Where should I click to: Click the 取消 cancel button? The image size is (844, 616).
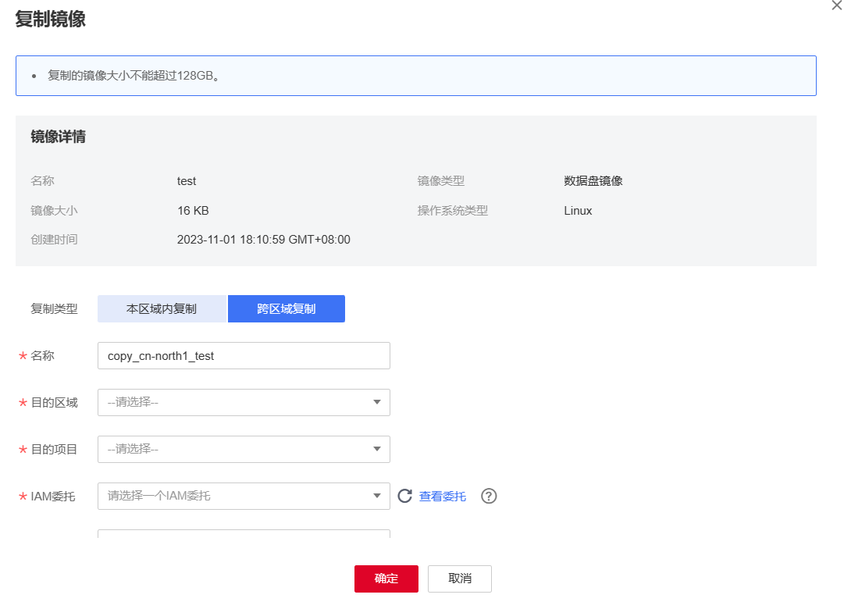pyautogui.click(x=459, y=579)
